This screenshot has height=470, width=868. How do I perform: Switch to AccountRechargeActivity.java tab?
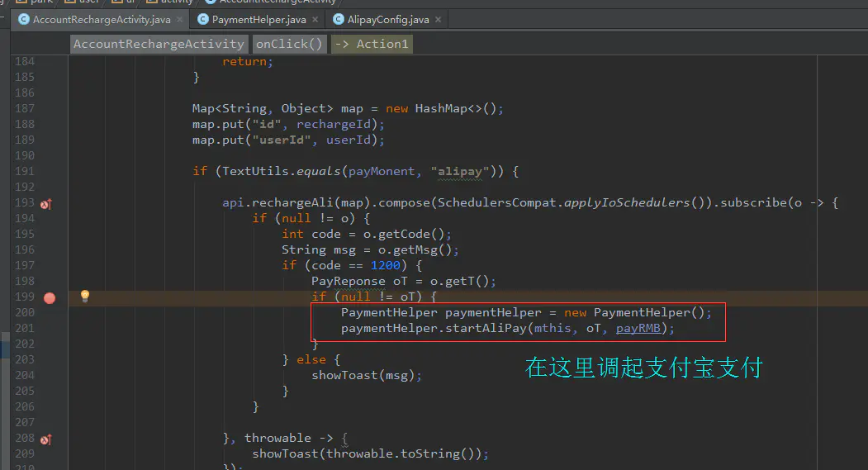coord(101,19)
